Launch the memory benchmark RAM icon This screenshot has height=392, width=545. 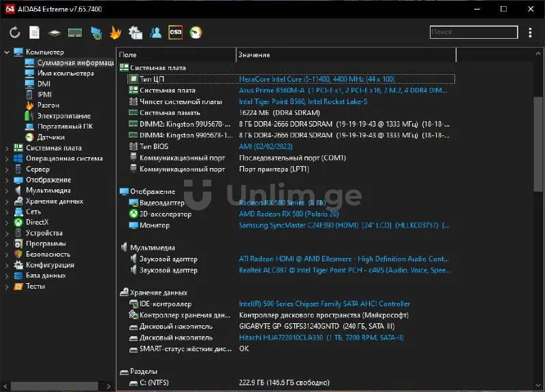75,32
